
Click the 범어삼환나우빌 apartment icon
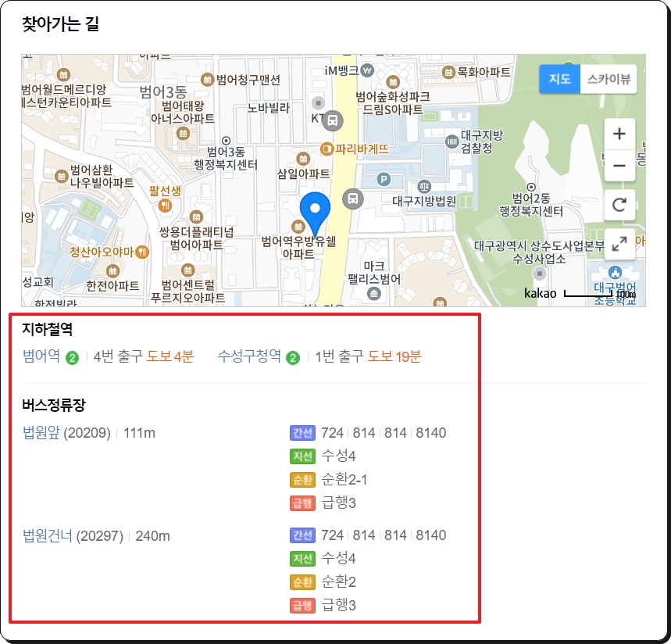coord(62,176)
